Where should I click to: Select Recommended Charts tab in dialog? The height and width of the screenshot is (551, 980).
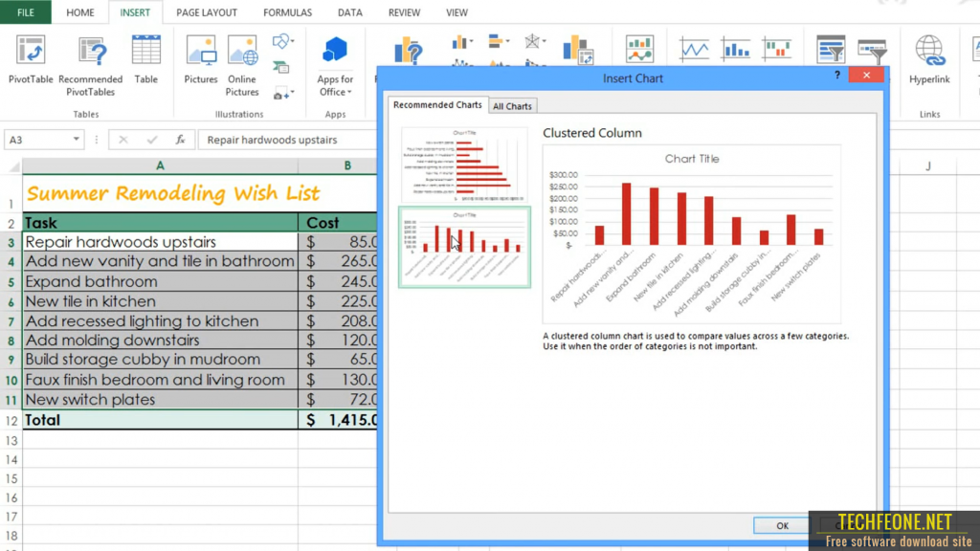(437, 105)
